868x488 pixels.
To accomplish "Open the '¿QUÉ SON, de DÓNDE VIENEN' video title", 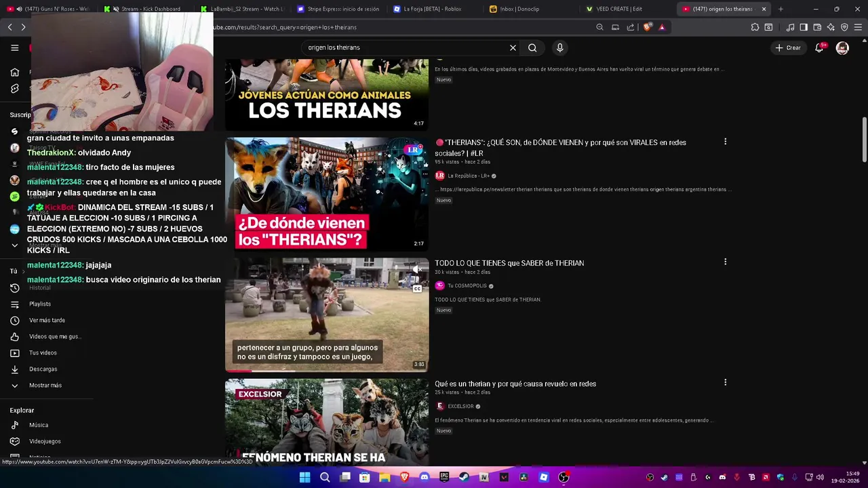I will 561,148.
